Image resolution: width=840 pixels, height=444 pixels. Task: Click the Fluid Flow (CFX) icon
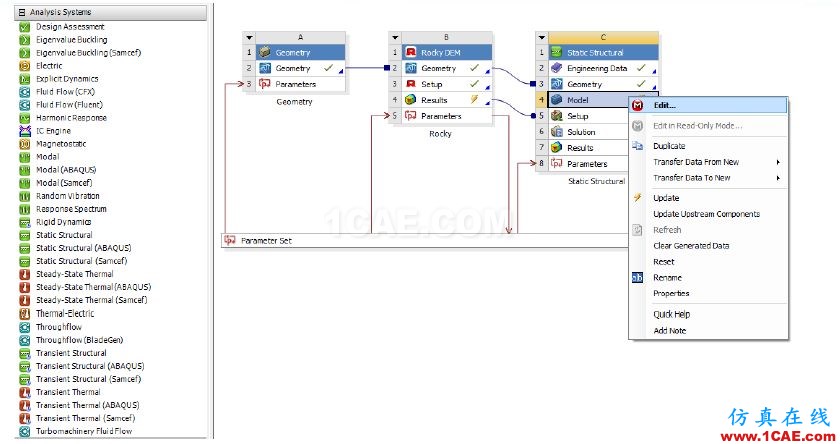[24, 92]
